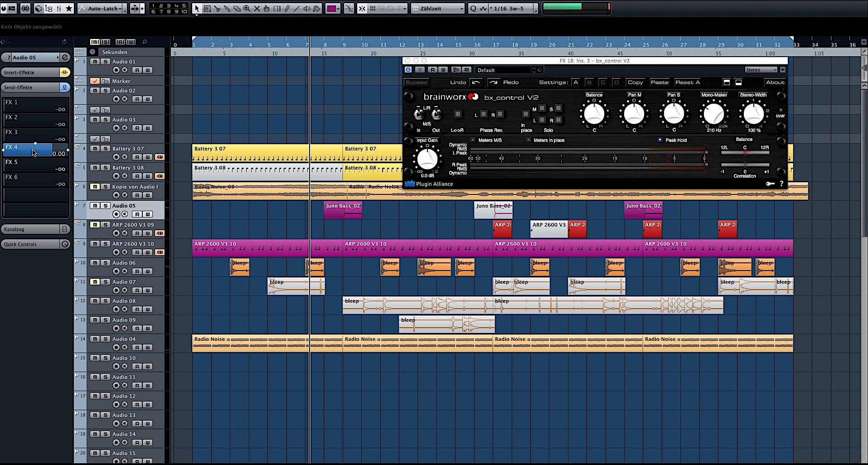The width and height of the screenshot is (868, 465).
Task: Select the Split scissors tool
Action: point(217,8)
